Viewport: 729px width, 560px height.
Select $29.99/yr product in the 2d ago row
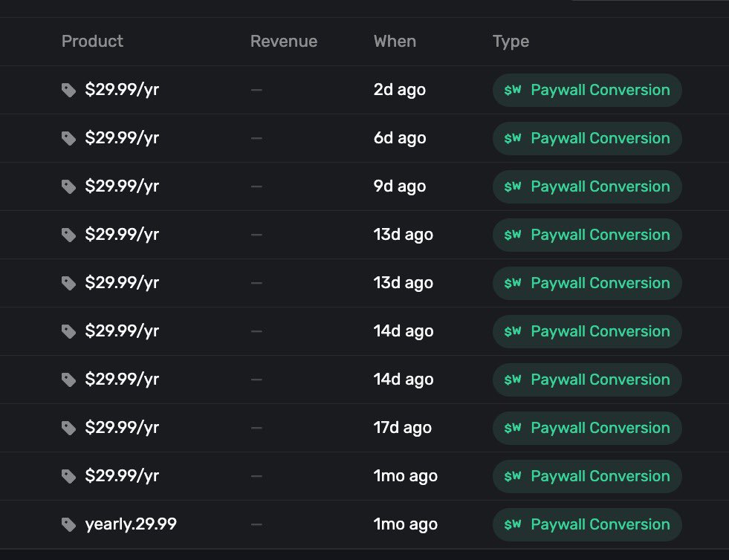(x=122, y=90)
